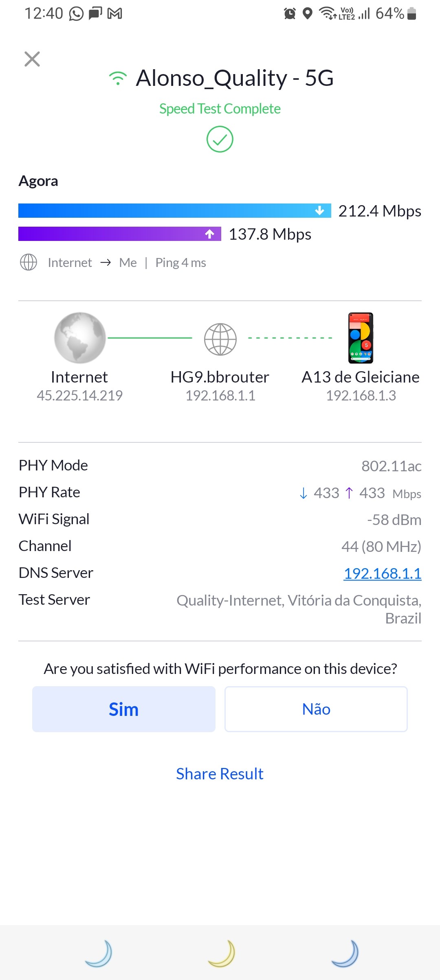Tap the left blue crescent icon
This screenshot has width=440, height=980.
[99, 953]
